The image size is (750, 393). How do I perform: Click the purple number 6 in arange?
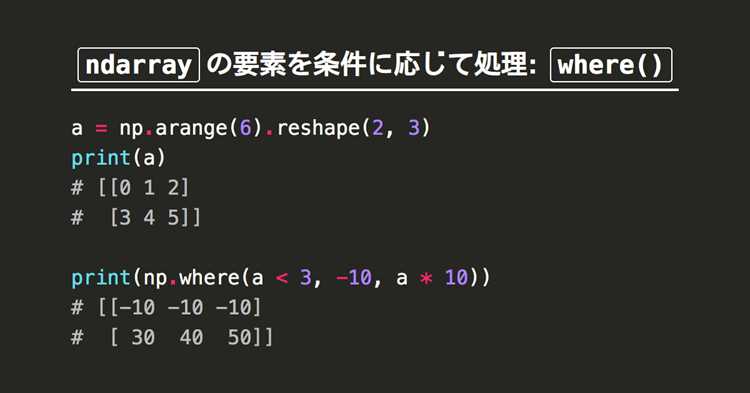point(245,128)
